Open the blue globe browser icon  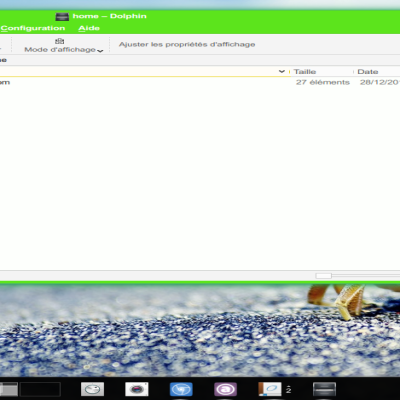[x=181, y=389]
